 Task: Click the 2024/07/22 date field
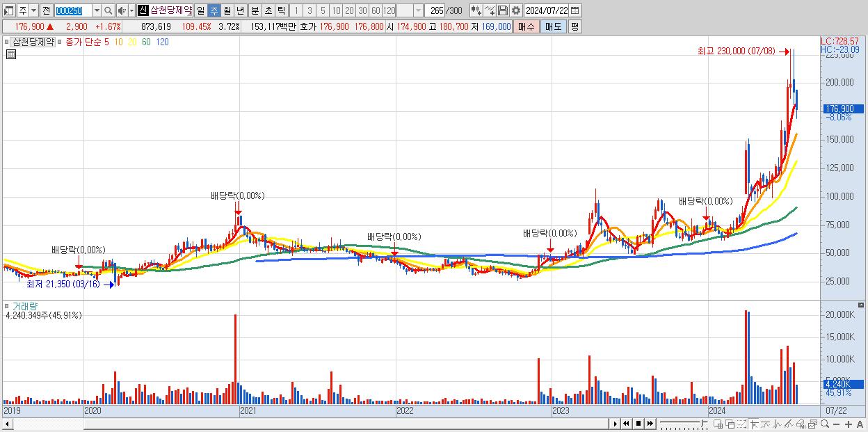547,10
